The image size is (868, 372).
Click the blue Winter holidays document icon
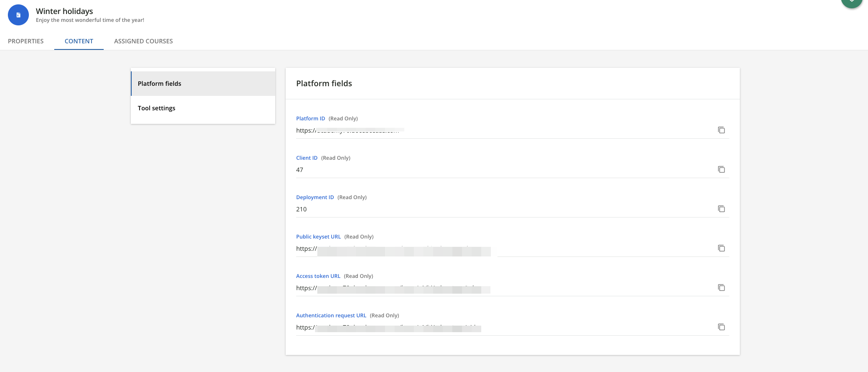(x=18, y=15)
